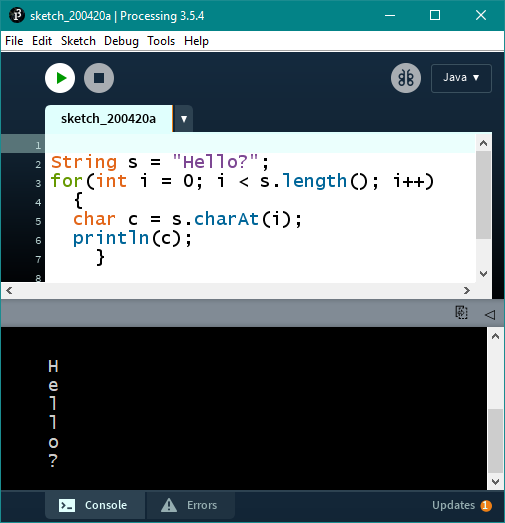The width and height of the screenshot is (505, 523).
Task: Click the copy console contents icon
Action: (462, 313)
